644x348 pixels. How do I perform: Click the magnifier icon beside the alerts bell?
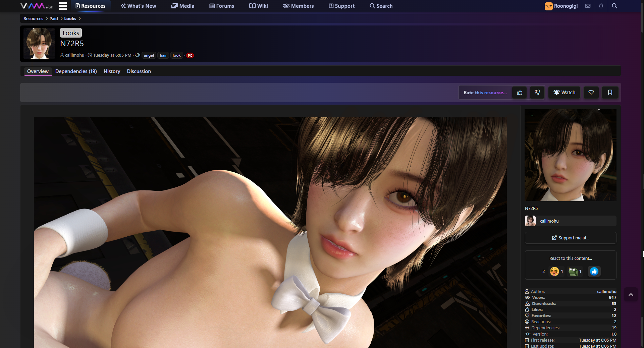pyautogui.click(x=614, y=6)
